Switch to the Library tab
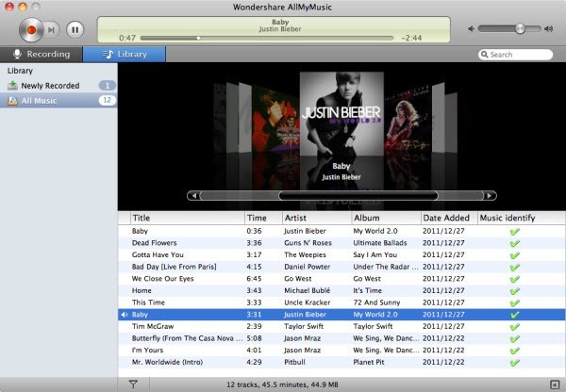This screenshot has height=392, width=566. [x=125, y=55]
